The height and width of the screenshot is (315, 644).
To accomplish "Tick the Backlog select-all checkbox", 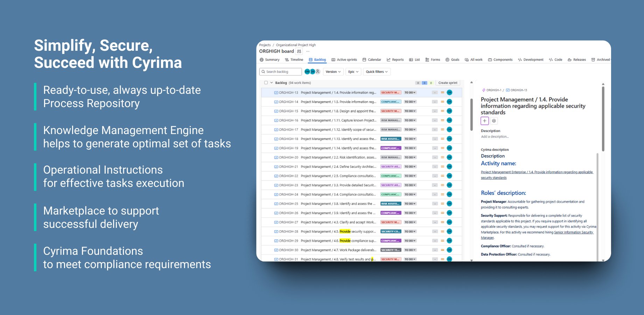I will click(x=266, y=83).
